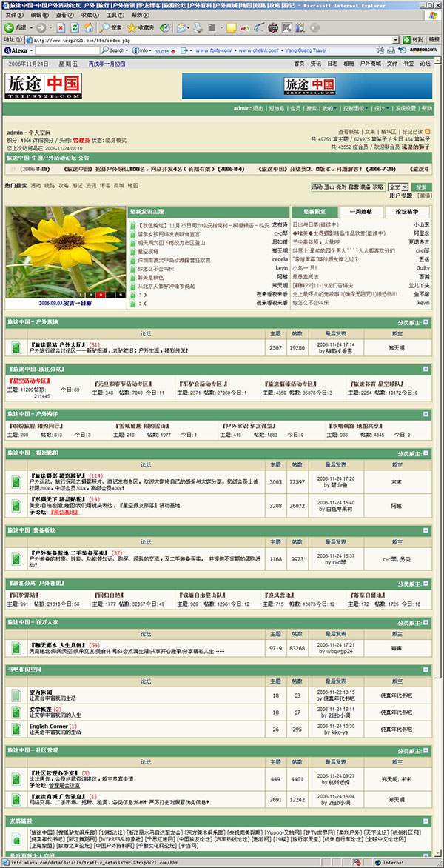Open the address bar history dropdown
This screenshot has height=868, width=444.
(395, 40)
